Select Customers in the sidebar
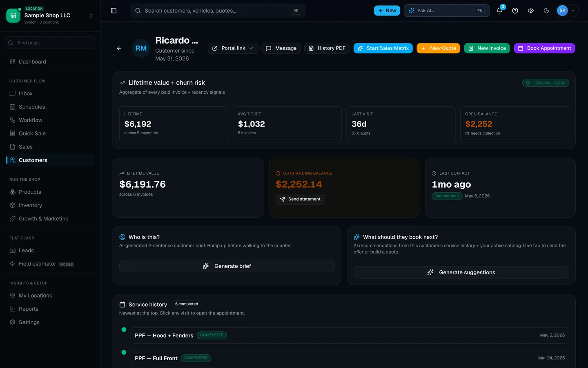Screen dimensions: 588x368 click(x=50, y=160)
